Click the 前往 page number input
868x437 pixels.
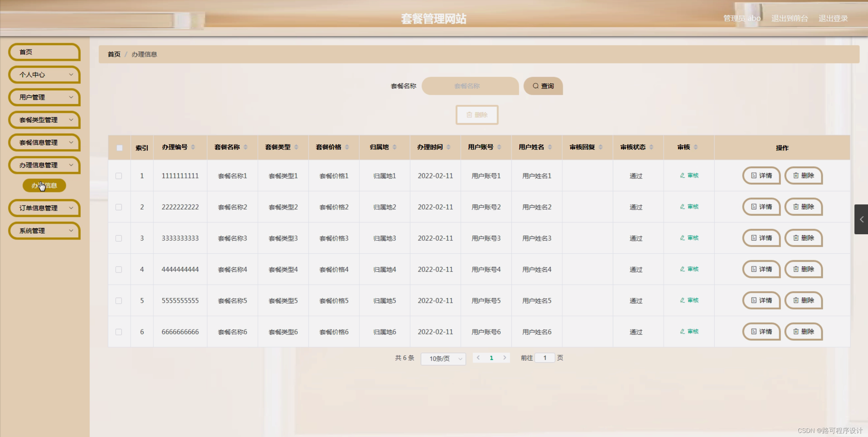(x=544, y=358)
